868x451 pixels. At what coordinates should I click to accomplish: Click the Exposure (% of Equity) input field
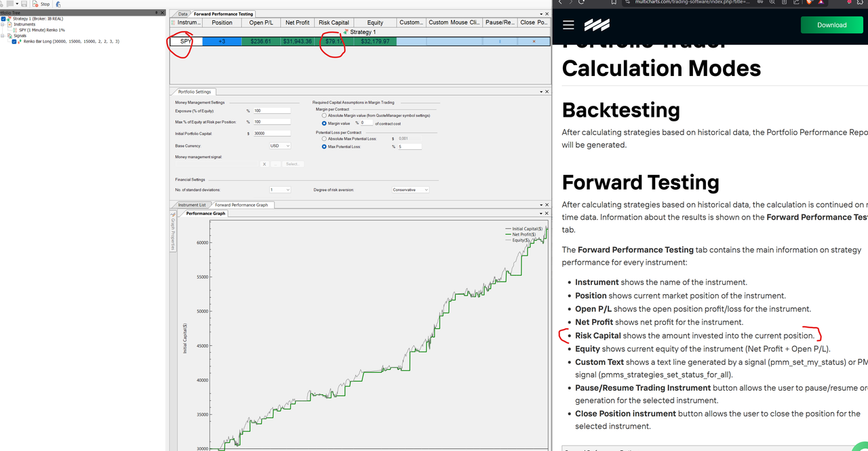(x=272, y=111)
